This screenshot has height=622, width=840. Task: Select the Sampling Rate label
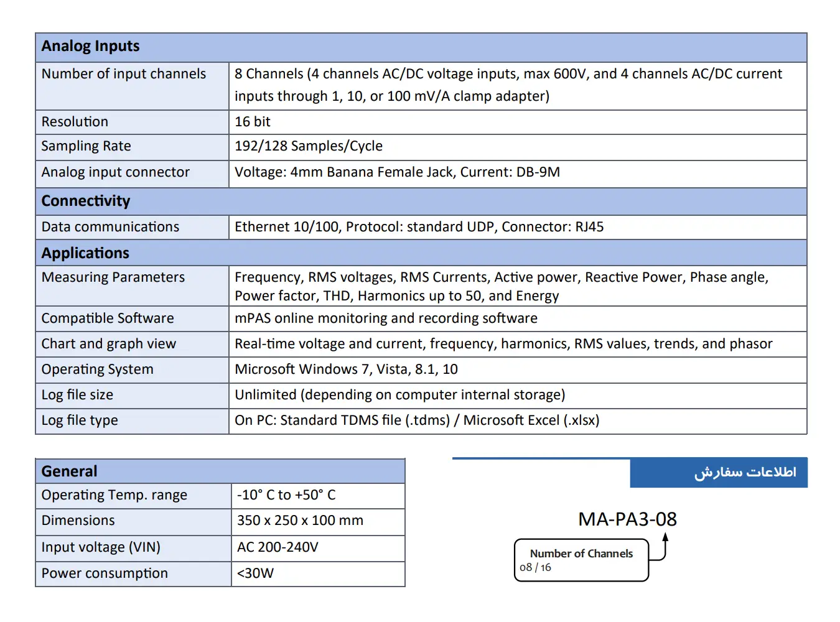(x=86, y=146)
